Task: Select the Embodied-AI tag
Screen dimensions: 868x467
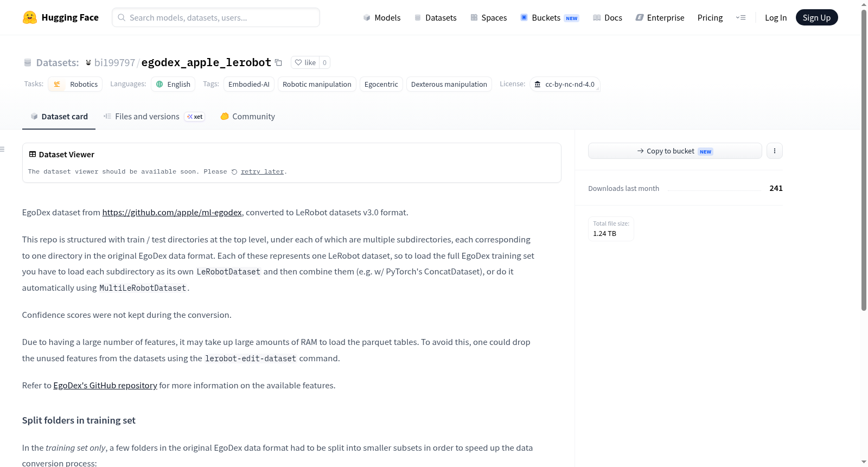Action: tap(249, 84)
